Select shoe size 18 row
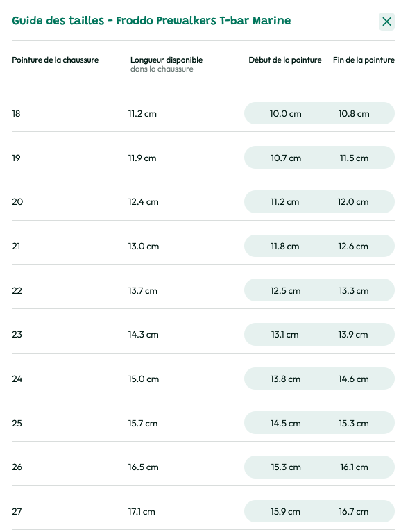Viewport: 401px width, 532px height. [203, 113]
